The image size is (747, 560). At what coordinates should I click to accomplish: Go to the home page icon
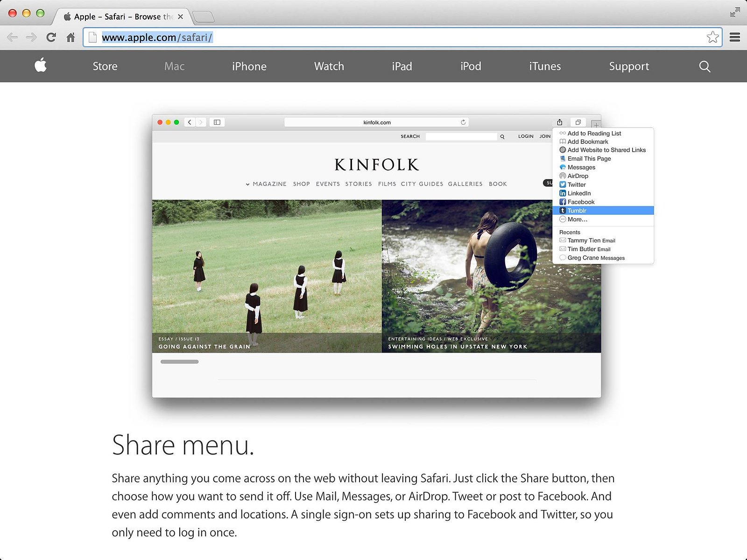tap(70, 37)
